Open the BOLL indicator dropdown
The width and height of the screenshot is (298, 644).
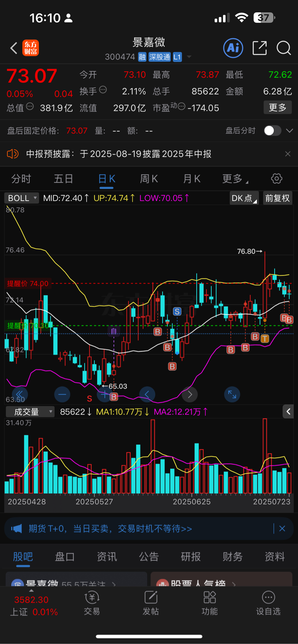22,198
